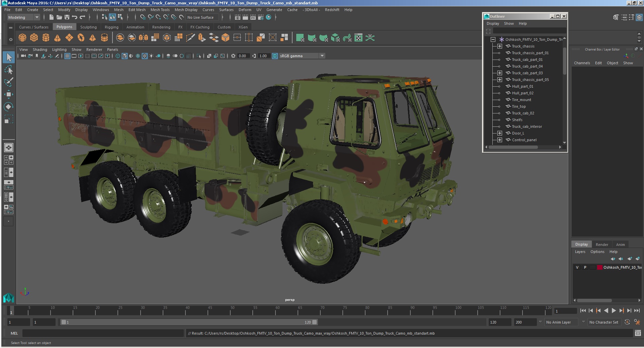The height and width of the screenshot is (348, 644).
Task: Play animation forwards
Action: [614, 311]
